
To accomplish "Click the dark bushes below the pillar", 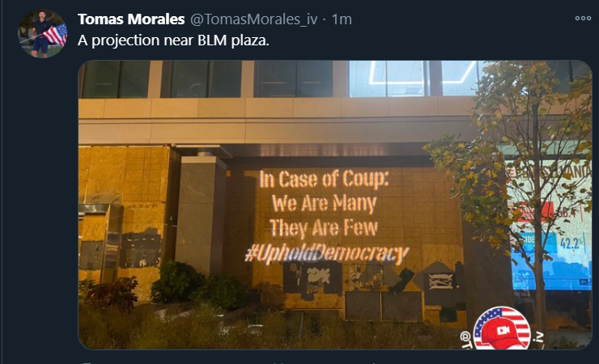I will [198, 284].
